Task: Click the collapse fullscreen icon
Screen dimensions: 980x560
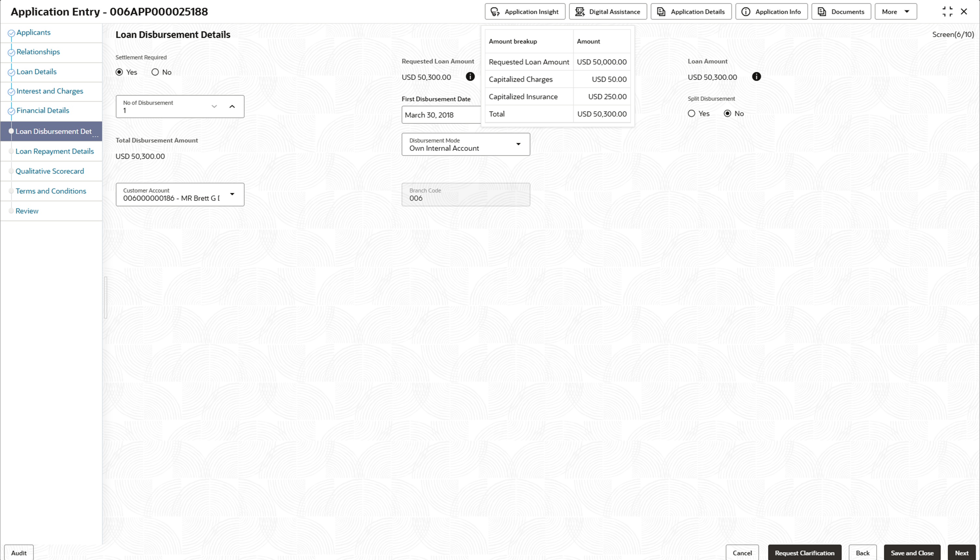Action: click(947, 11)
